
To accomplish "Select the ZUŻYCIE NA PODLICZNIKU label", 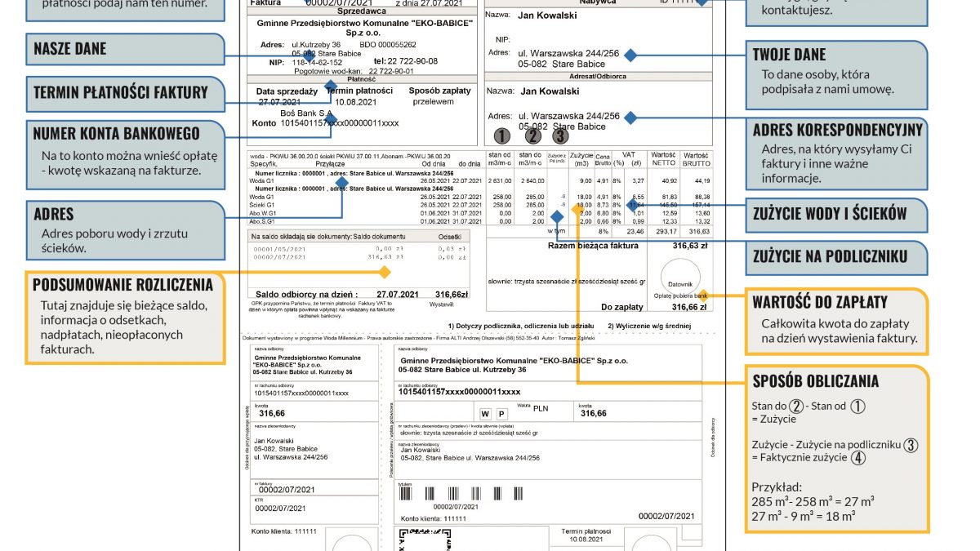I will pyautogui.click(x=830, y=256).
